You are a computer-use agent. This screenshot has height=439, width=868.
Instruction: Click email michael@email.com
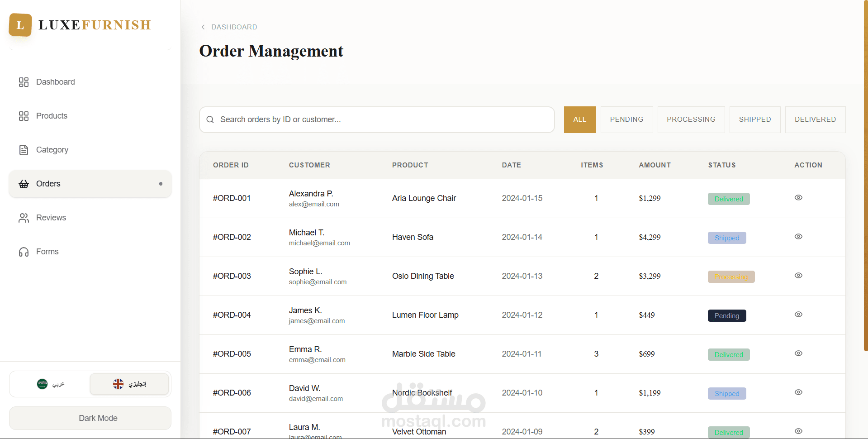[x=319, y=243]
